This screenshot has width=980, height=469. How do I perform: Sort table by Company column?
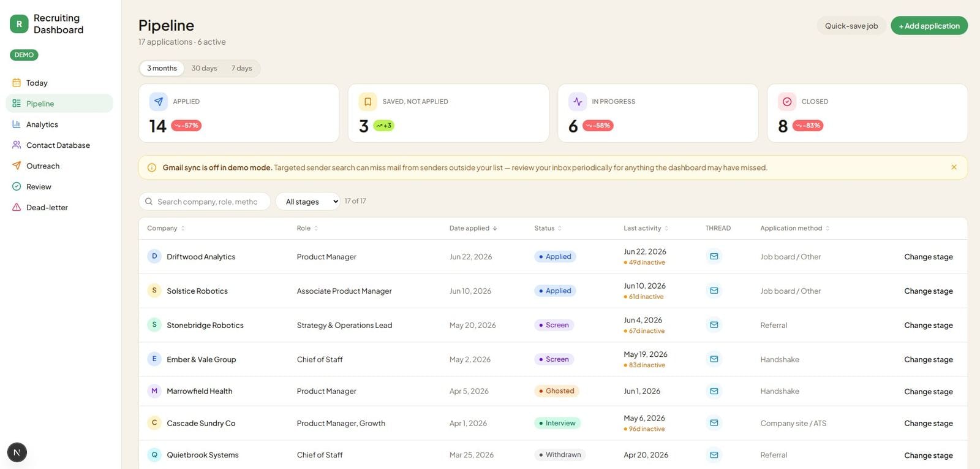click(166, 228)
